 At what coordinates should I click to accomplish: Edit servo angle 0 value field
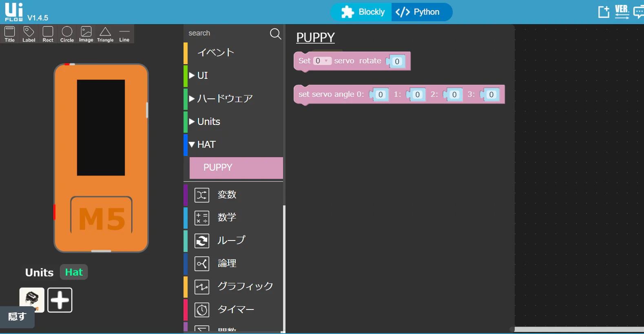(381, 95)
